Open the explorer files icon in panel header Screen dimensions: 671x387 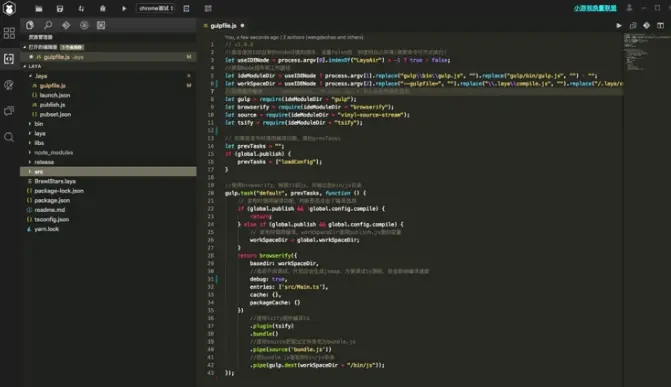coord(30,25)
